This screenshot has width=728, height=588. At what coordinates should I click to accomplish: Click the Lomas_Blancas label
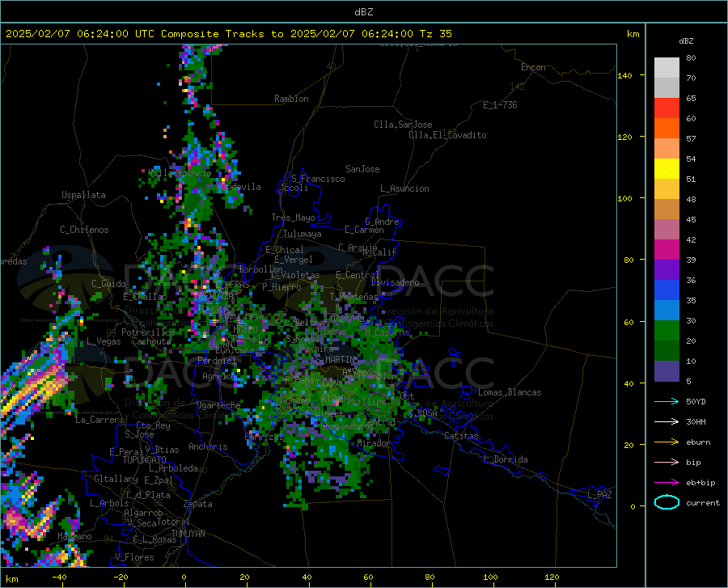pyautogui.click(x=510, y=392)
